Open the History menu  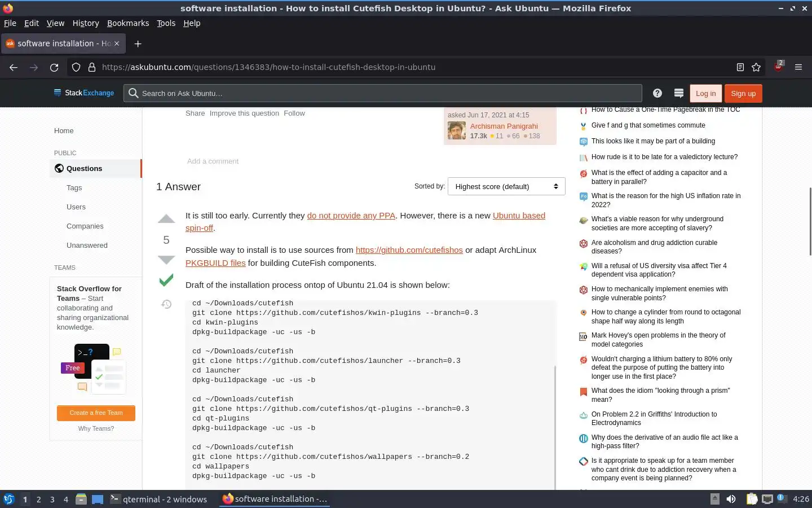[x=86, y=23]
